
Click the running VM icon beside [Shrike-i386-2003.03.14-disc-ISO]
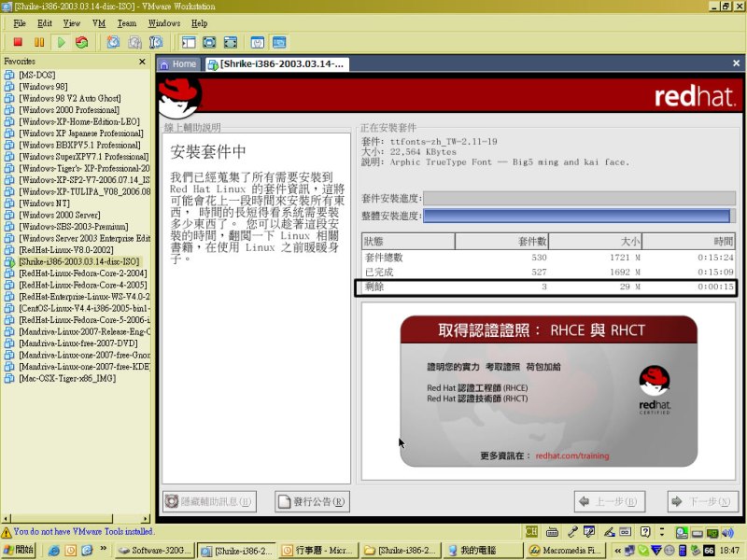point(9,261)
